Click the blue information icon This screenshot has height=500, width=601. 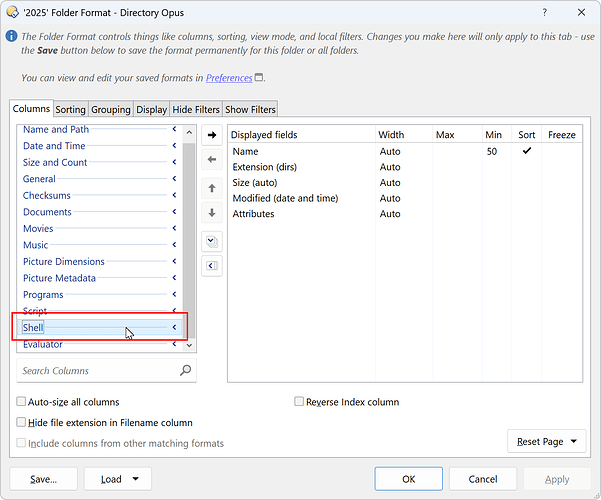click(x=11, y=36)
